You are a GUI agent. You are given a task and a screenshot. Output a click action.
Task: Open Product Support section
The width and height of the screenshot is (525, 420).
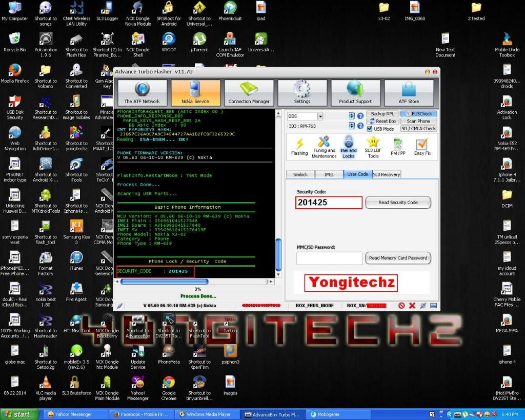[355, 93]
